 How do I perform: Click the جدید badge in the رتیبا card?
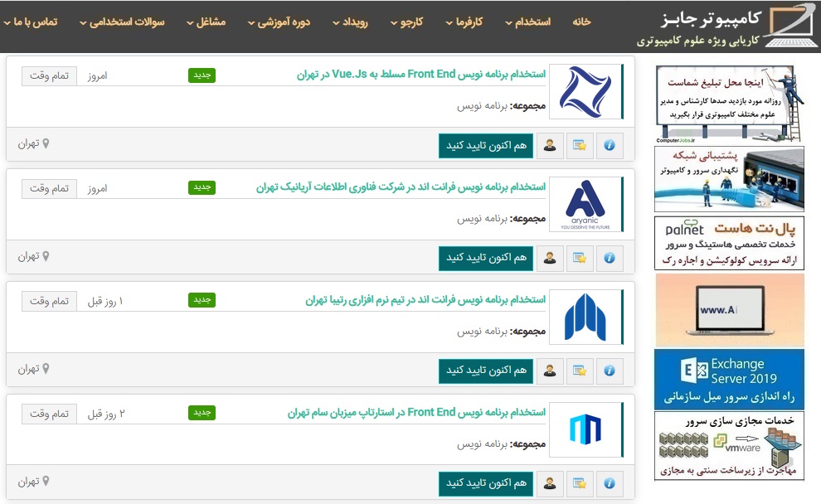pyautogui.click(x=202, y=300)
